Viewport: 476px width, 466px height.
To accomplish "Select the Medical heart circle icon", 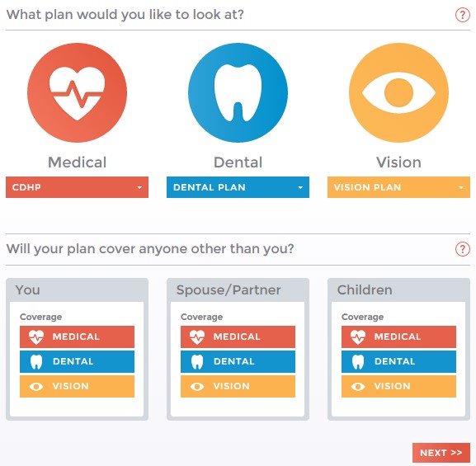I will click(x=77, y=92).
